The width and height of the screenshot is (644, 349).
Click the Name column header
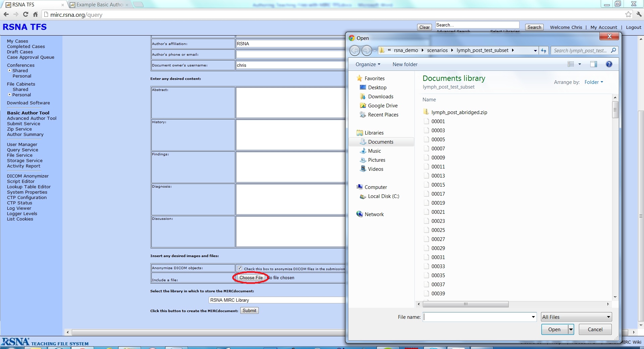[429, 100]
